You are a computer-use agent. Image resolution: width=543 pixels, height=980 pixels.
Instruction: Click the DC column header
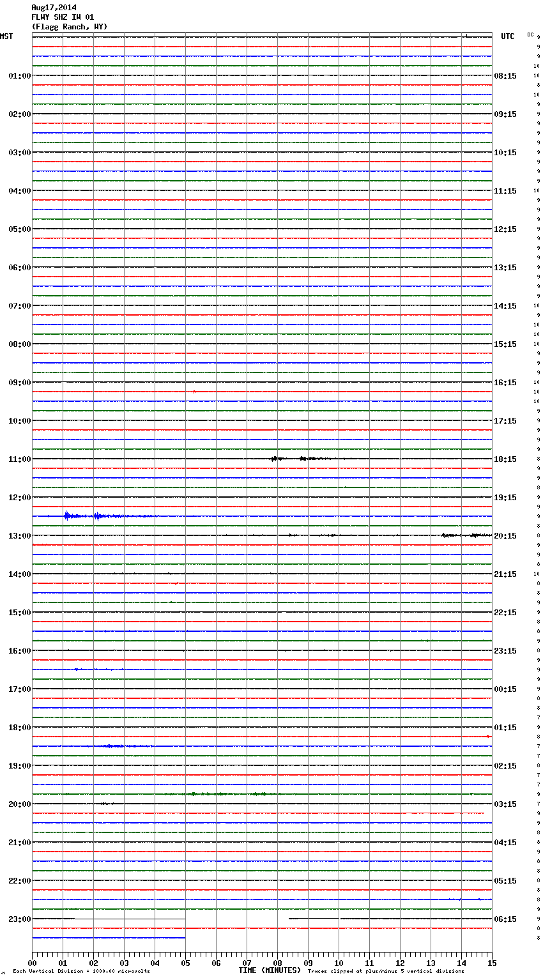click(530, 34)
